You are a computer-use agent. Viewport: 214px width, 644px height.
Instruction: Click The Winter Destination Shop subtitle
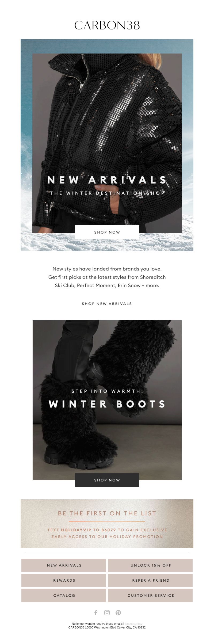(x=107, y=193)
